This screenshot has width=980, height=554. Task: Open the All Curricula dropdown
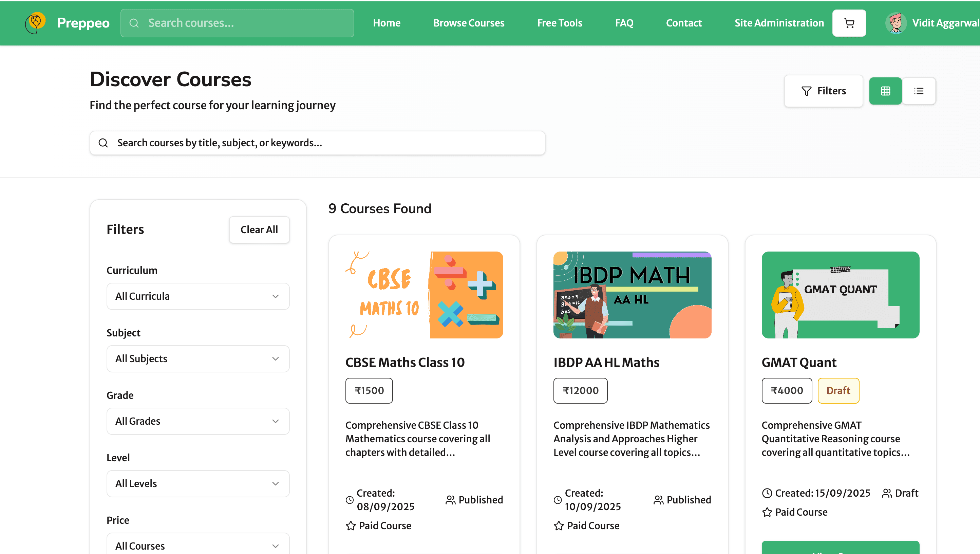[198, 296]
